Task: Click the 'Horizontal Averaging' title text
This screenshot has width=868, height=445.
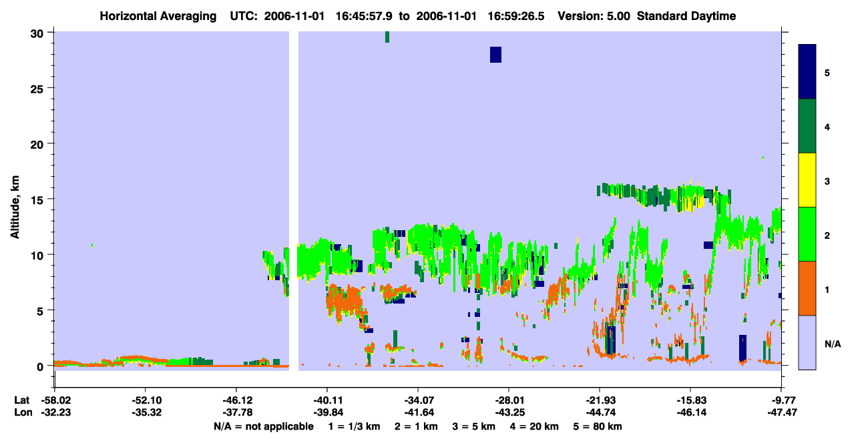Action: pos(158,16)
